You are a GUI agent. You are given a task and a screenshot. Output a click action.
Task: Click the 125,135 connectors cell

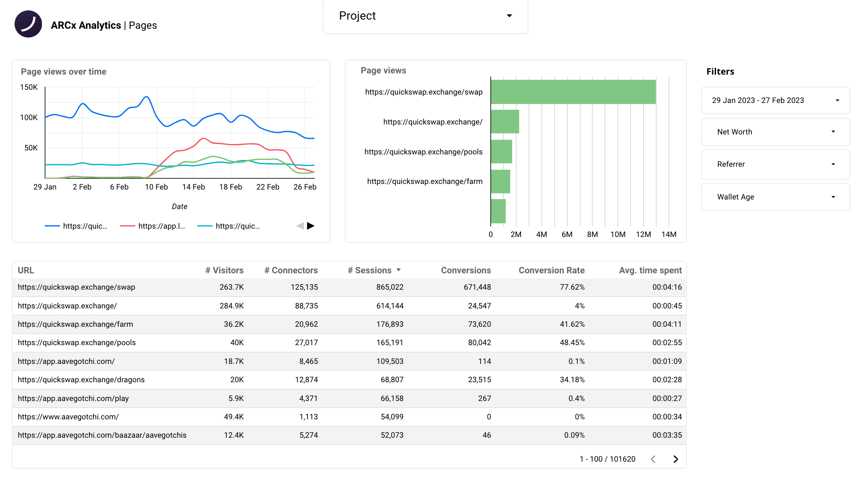(304, 287)
